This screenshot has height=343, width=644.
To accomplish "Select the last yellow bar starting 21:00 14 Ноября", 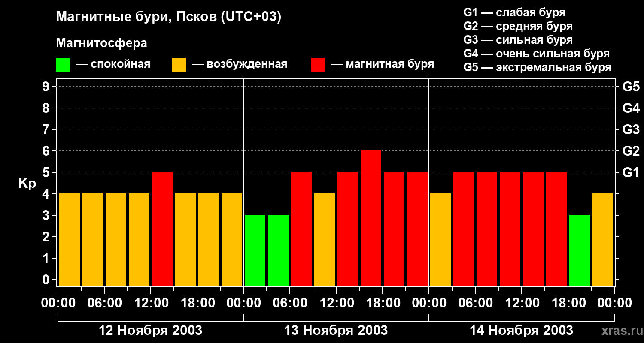I will (x=603, y=240).
